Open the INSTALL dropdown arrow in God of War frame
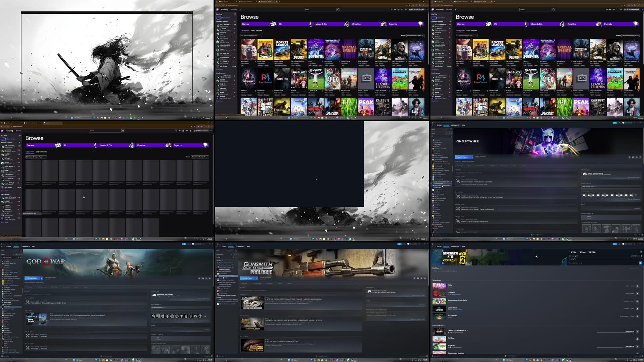The image size is (644, 362). 42,278
